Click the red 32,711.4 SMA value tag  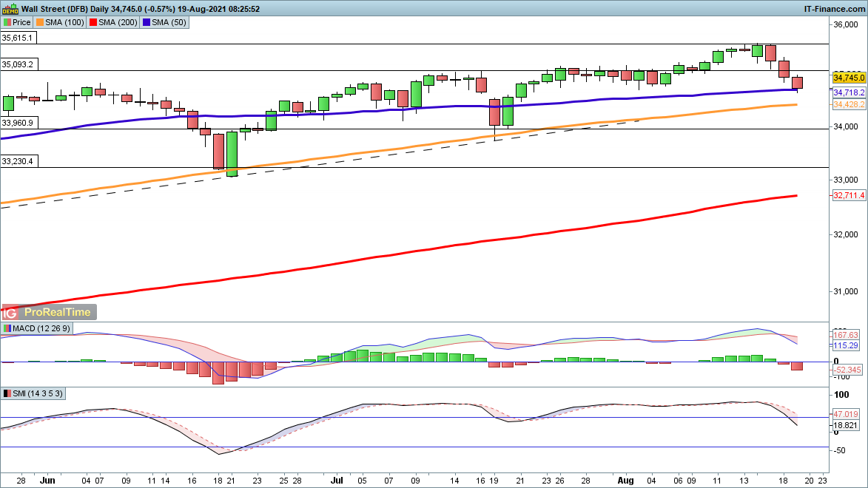(849, 196)
